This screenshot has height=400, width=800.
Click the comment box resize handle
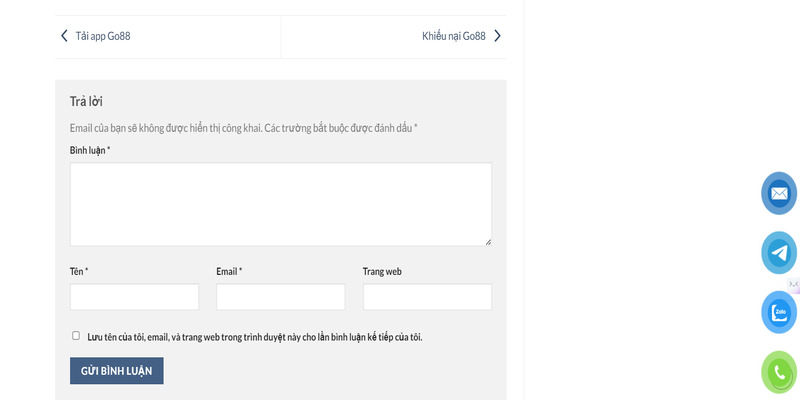[487, 241]
